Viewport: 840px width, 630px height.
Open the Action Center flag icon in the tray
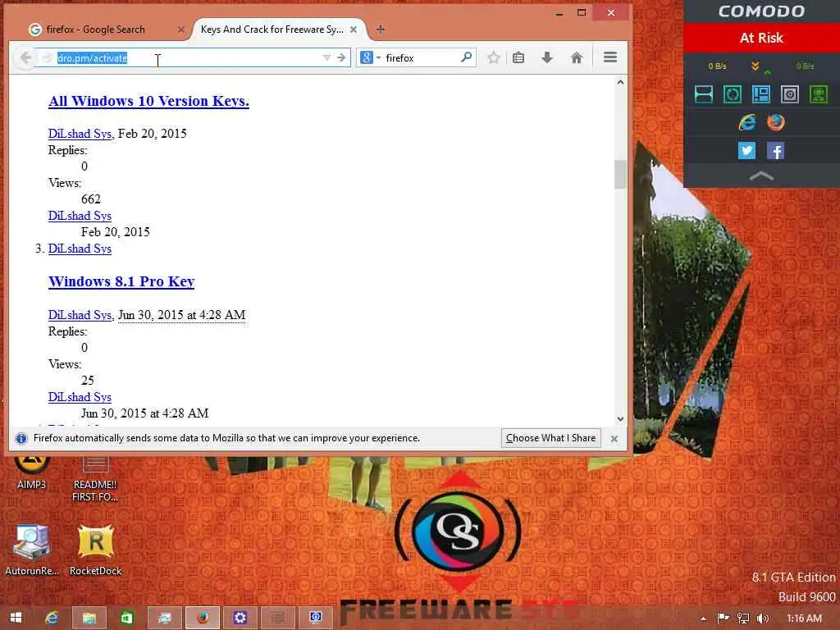click(723, 619)
